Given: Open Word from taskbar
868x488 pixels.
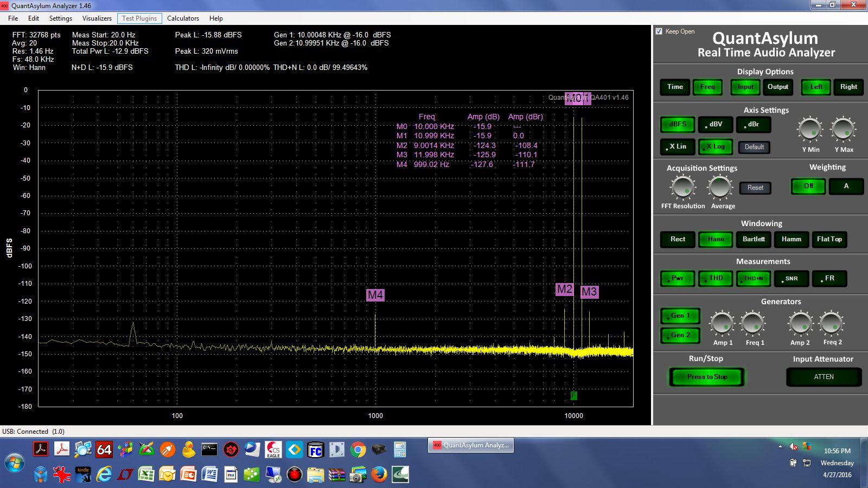Looking at the screenshot, I should 209,474.
